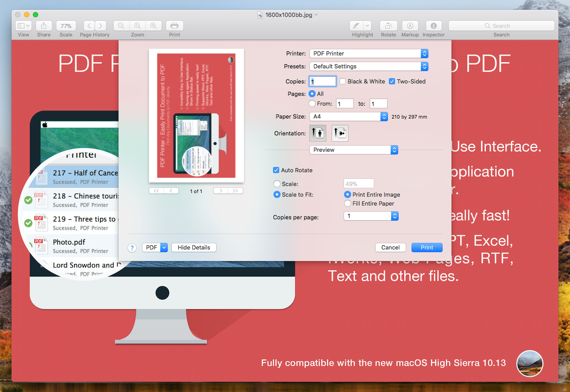Viewport: 570px width, 392px height.
Task: Click the help question mark button
Action: [x=132, y=248]
